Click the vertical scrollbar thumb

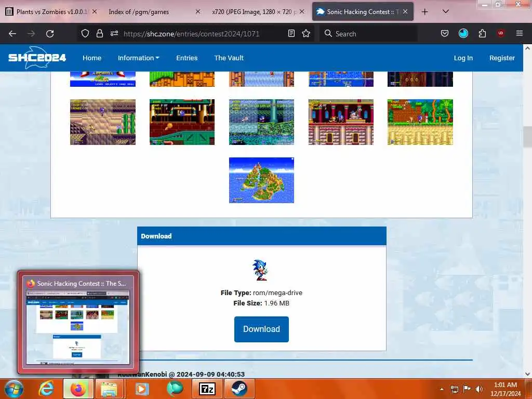527,137
